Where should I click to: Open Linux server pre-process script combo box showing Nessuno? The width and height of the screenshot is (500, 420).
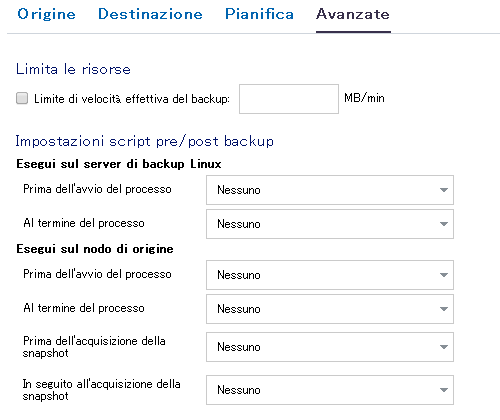click(x=330, y=190)
